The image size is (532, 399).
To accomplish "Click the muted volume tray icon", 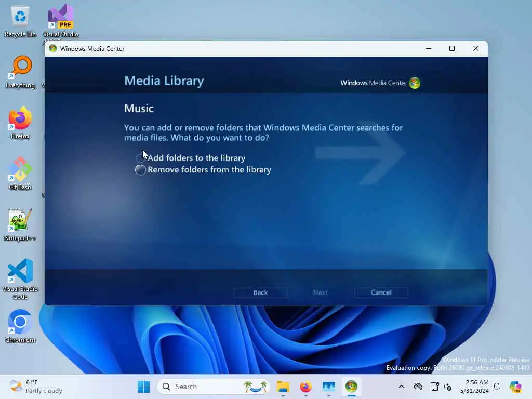I will pyautogui.click(x=448, y=387).
